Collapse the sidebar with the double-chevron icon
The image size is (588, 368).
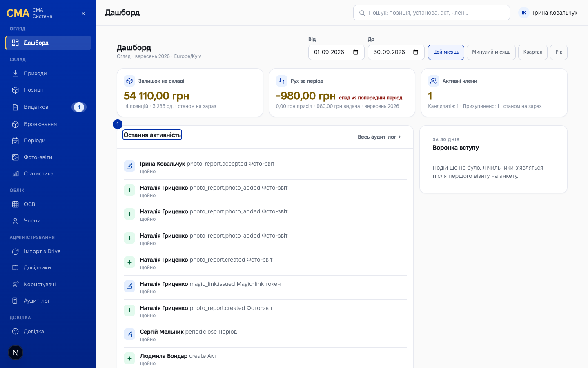coord(83,13)
